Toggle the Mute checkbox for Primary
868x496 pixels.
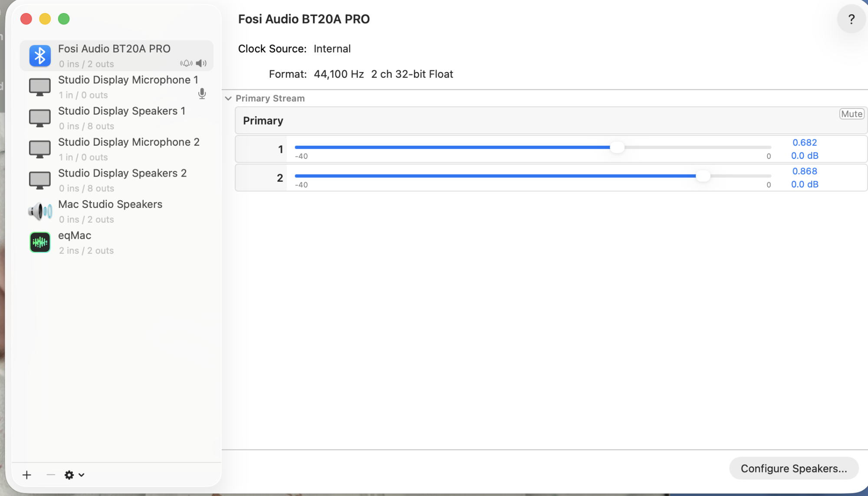tap(852, 114)
